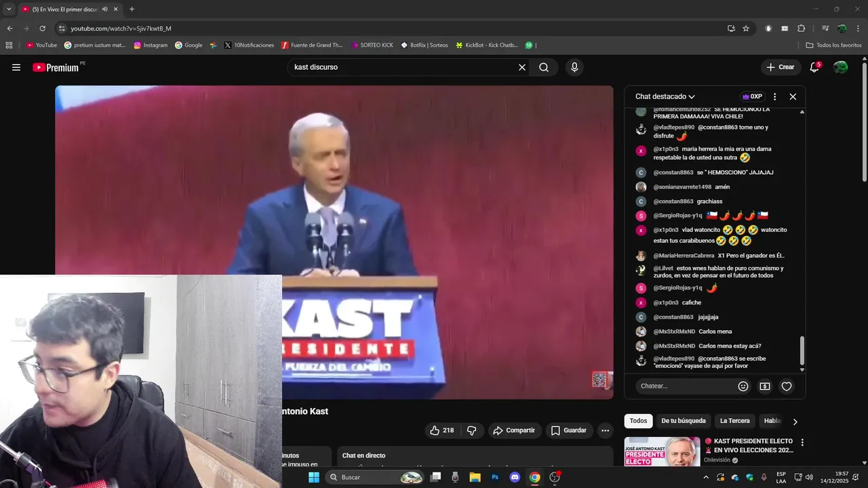This screenshot has height=488, width=868.
Task: Open the BotRix | Sorteos bookmark
Action: (x=424, y=45)
